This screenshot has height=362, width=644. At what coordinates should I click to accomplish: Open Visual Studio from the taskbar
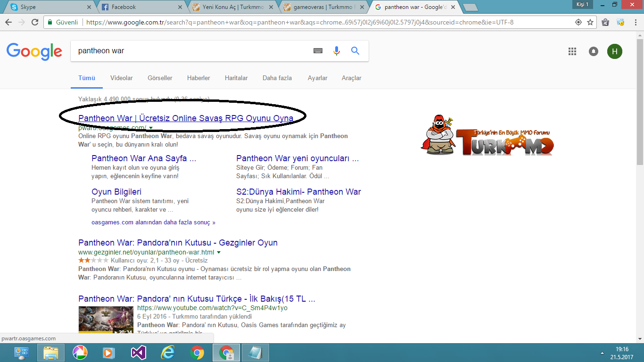coord(138,353)
